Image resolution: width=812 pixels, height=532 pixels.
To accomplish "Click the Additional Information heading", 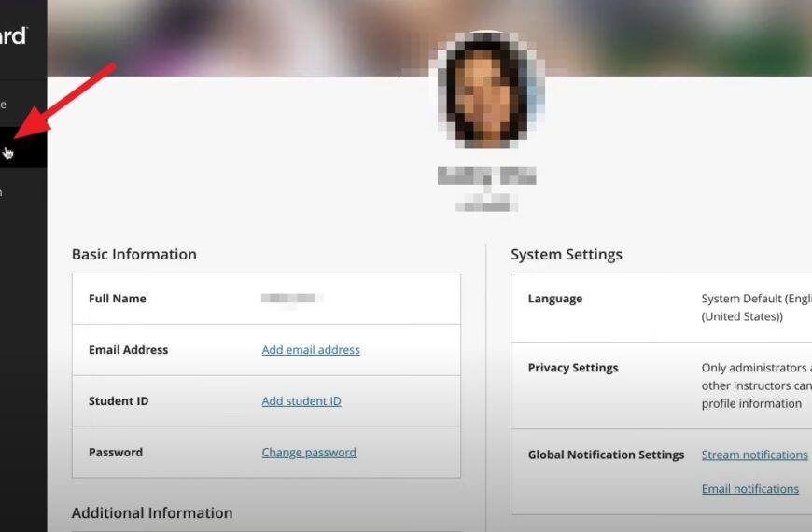I will coord(152,512).
